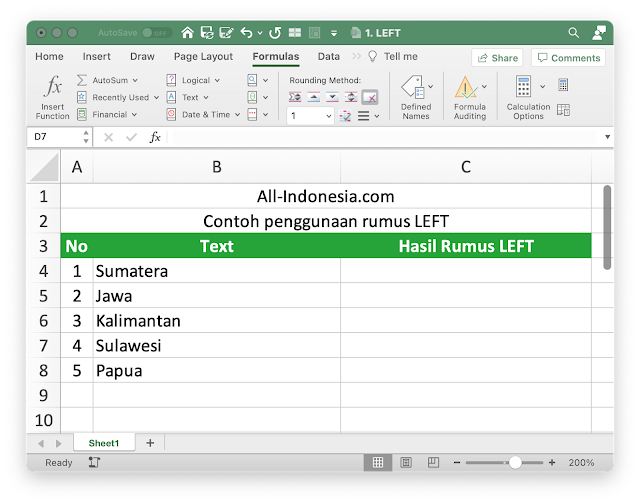Select Normal view in status bar
The height and width of the screenshot is (504, 640).
(x=378, y=463)
